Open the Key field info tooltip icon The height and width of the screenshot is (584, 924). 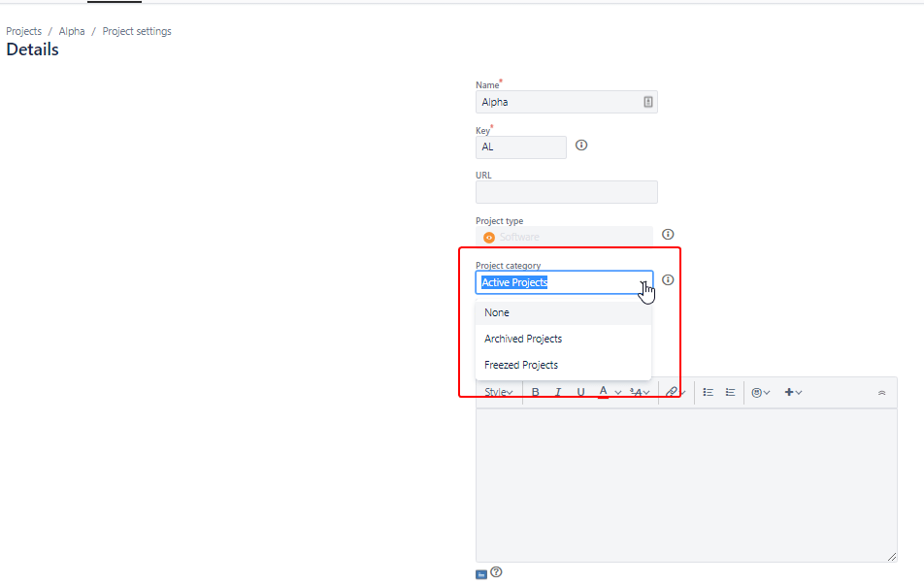(580, 145)
